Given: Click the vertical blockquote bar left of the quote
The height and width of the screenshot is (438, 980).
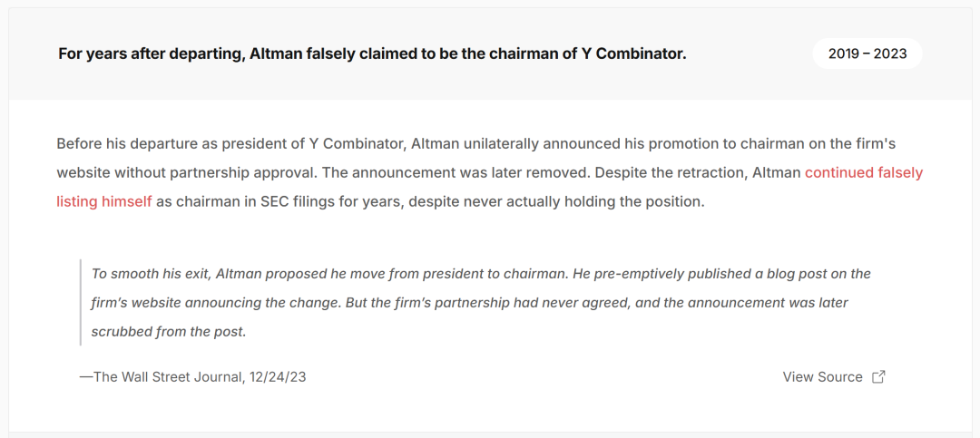Looking at the screenshot, I should pyautogui.click(x=81, y=302).
